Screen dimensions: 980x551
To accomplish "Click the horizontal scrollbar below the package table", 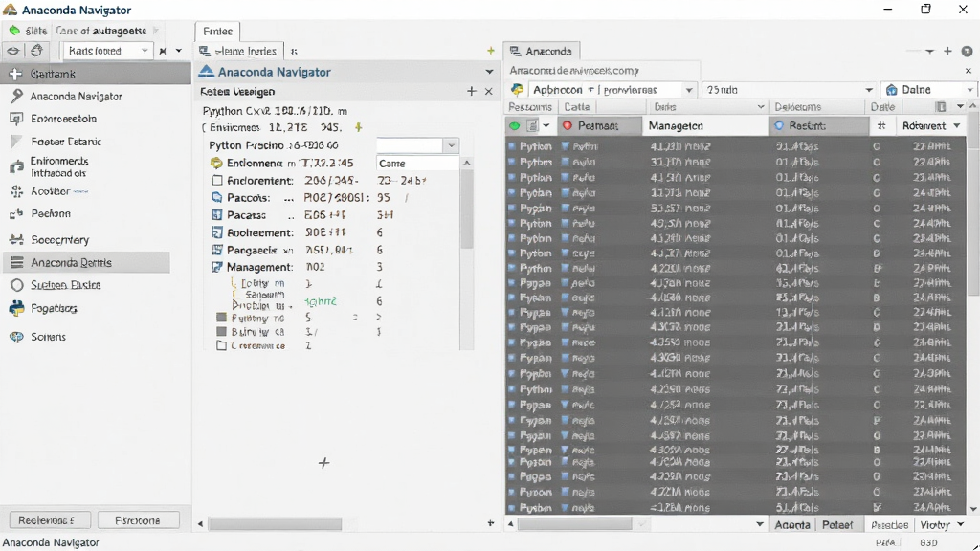I will click(x=575, y=524).
